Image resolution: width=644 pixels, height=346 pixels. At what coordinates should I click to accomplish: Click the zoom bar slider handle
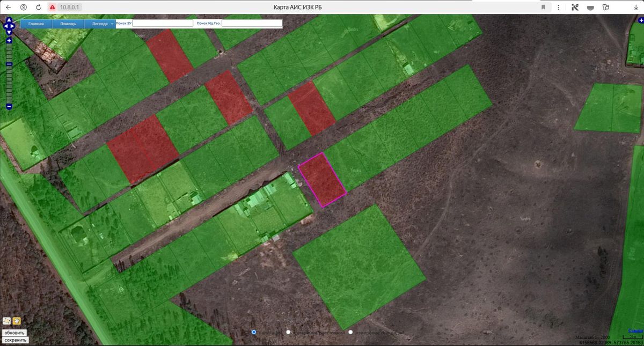point(9,64)
